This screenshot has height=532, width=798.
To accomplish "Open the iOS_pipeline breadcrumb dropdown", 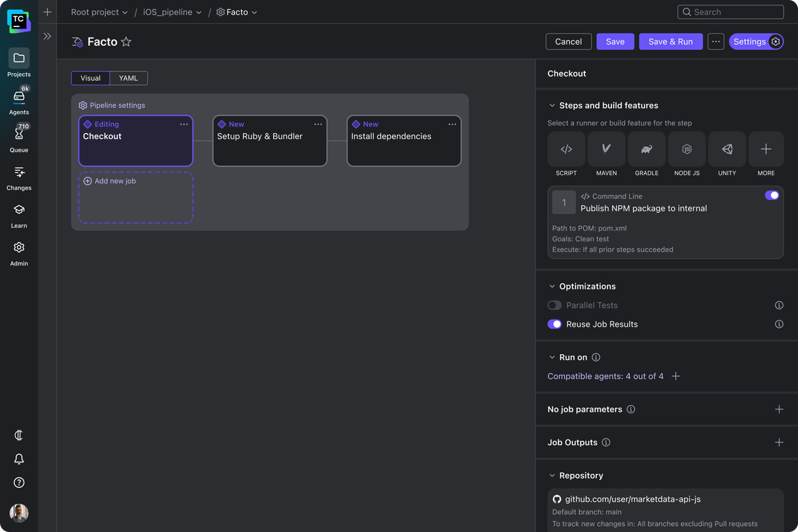I will tap(172, 12).
